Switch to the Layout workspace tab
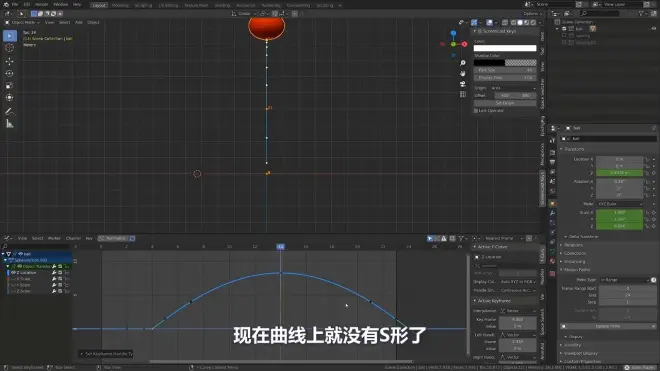Image resolution: width=660 pixels, height=371 pixels. click(99, 5)
